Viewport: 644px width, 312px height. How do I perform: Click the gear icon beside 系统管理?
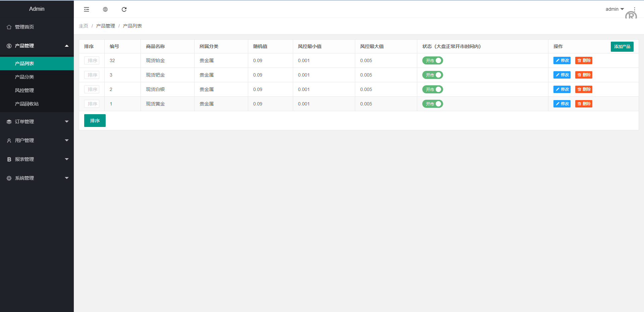click(x=9, y=178)
